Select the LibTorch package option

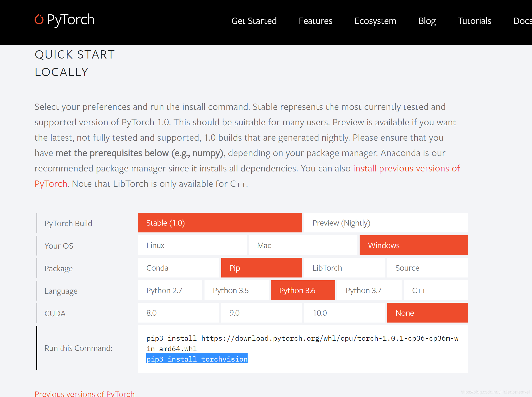345,268
